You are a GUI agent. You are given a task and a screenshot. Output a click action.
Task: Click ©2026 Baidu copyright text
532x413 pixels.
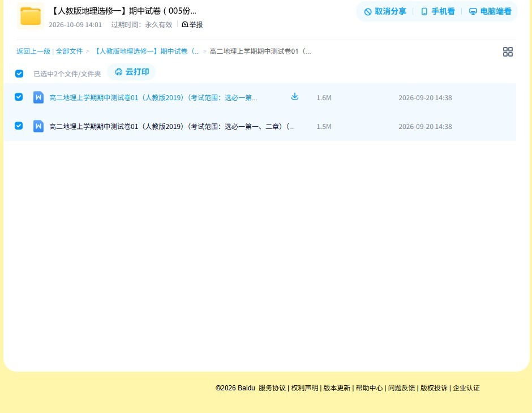(235, 388)
